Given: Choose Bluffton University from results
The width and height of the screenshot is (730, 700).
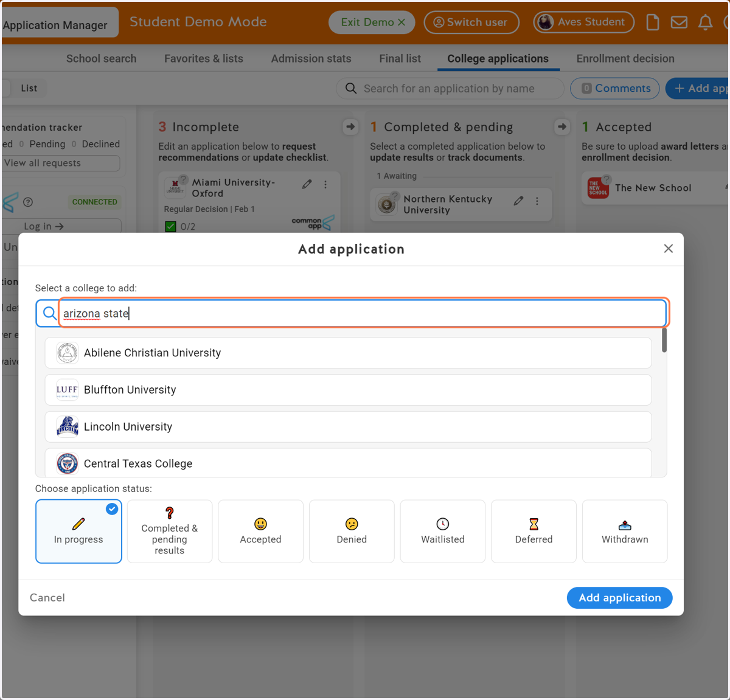Looking at the screenshot, I should 348,390.
